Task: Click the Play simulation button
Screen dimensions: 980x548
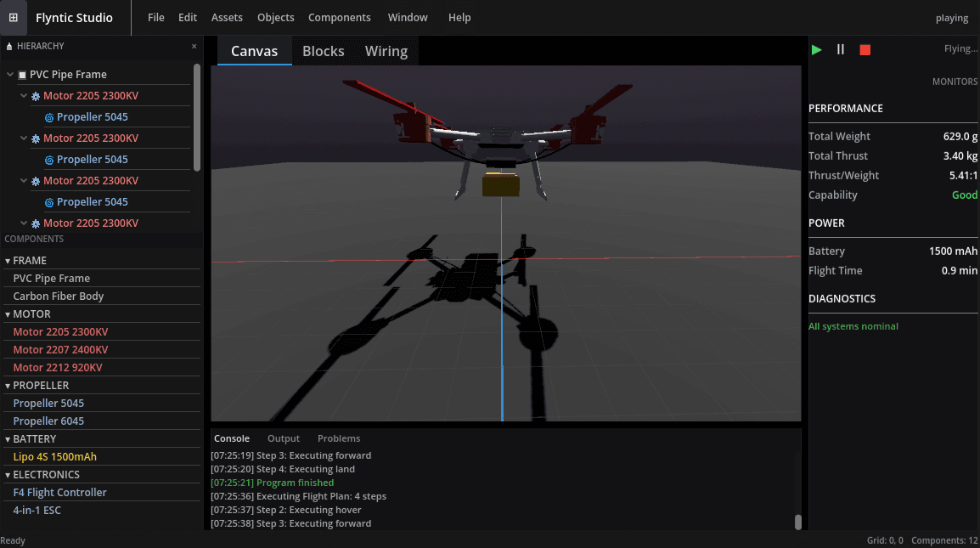Action: [x=816, y=49]
